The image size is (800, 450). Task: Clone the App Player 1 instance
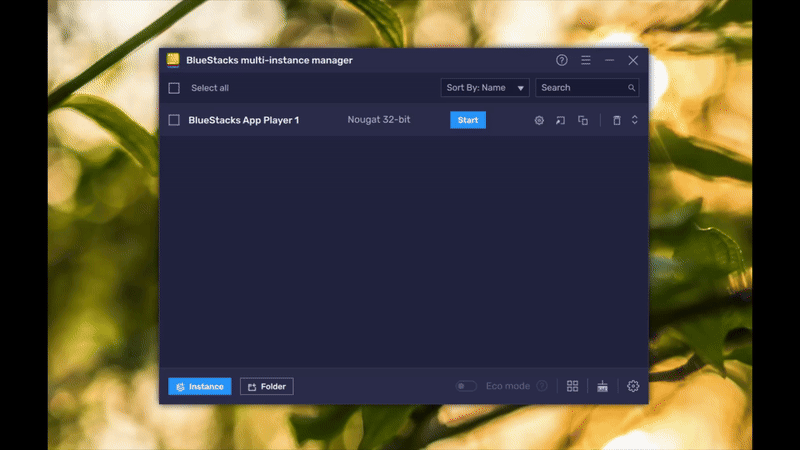click(x=583, y=120)
